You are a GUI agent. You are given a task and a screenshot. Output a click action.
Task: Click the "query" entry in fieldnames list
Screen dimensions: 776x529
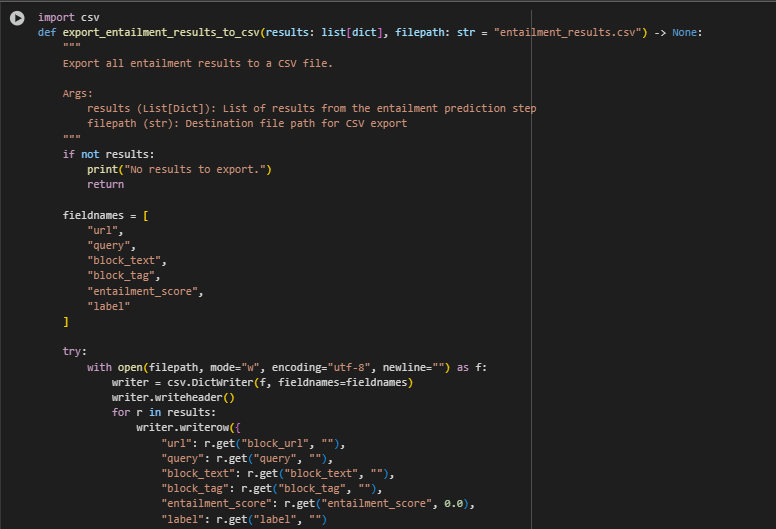(x=111, y=245)
